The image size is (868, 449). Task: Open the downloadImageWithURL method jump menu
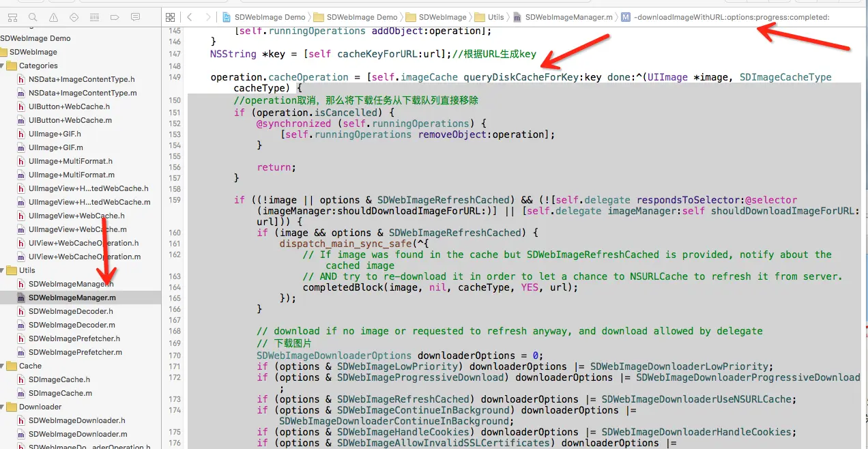[x=725, y=17]
